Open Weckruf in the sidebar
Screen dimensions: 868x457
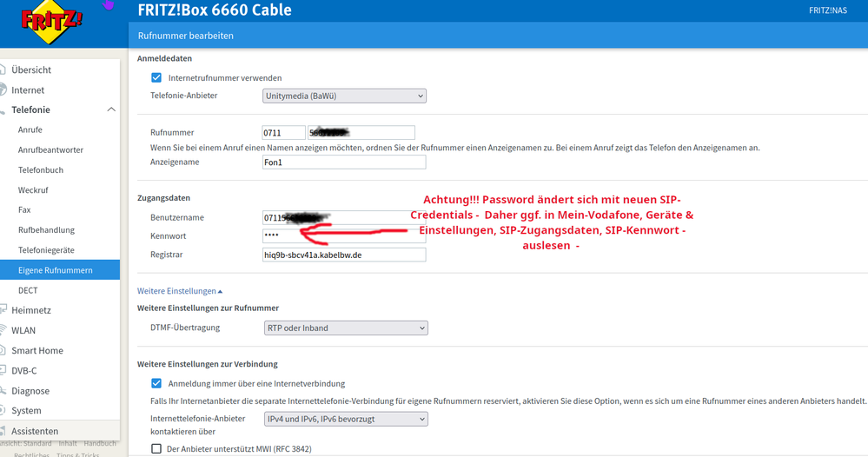click(33, 189)
